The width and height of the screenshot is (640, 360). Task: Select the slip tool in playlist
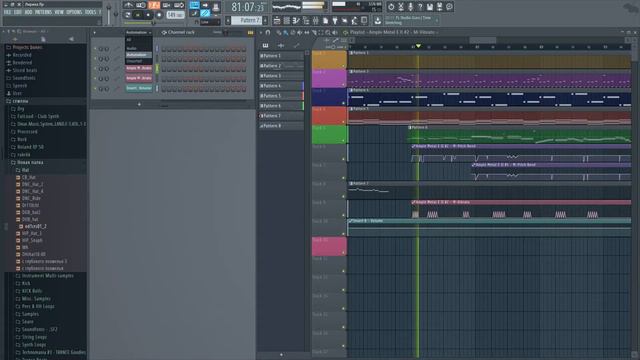pos(307,32)
